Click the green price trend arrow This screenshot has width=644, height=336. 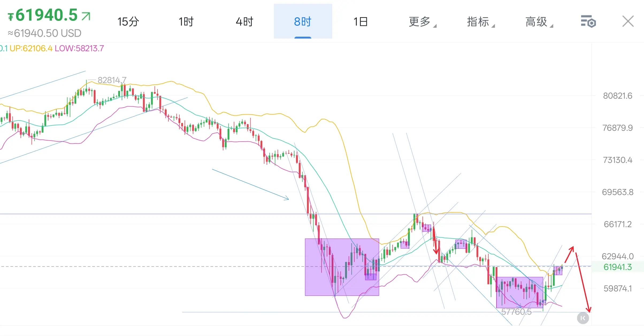coord(86,16)
